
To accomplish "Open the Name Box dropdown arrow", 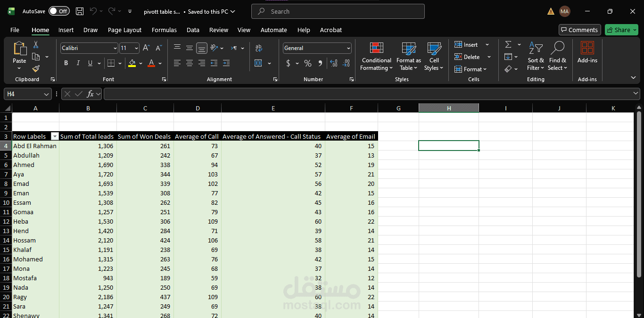I will (x=46, y=94).
